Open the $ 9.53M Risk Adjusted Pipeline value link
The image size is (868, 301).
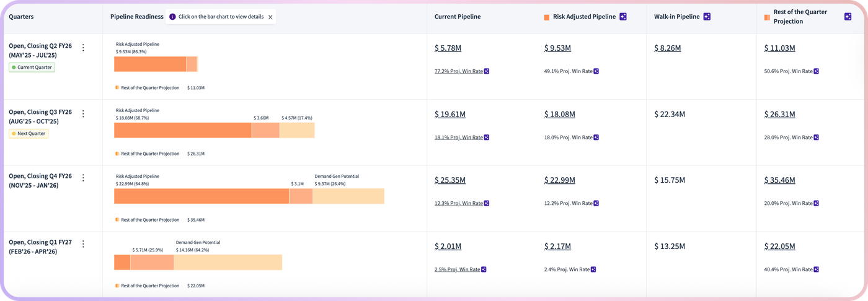pyautogui.click(x=557, y=48)
